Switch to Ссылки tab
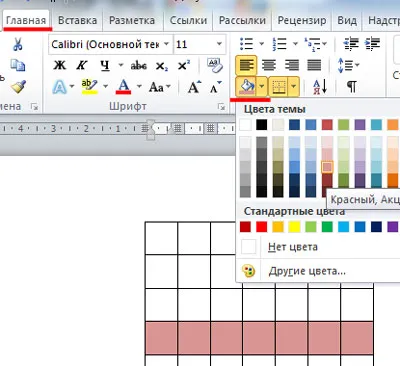 (188, 20)
